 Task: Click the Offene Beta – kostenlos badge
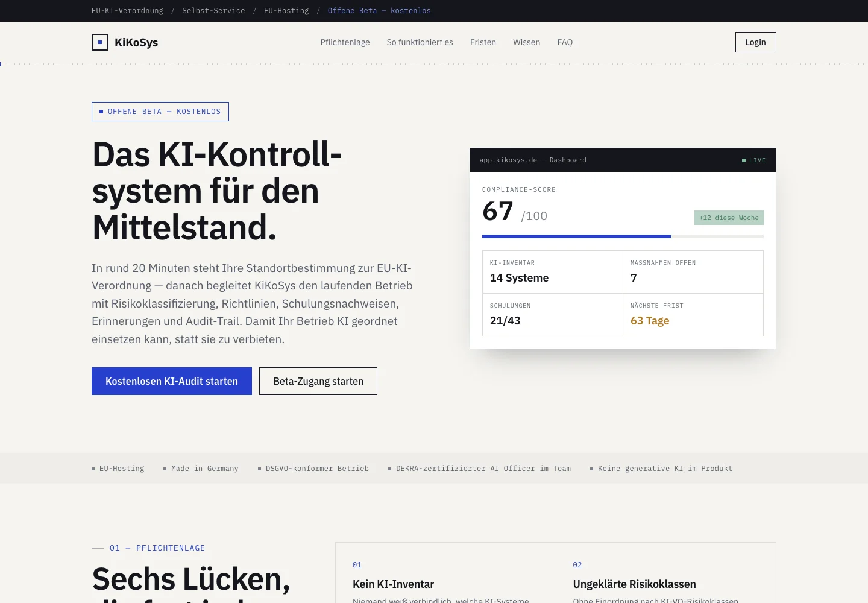(x=160, y=112)
